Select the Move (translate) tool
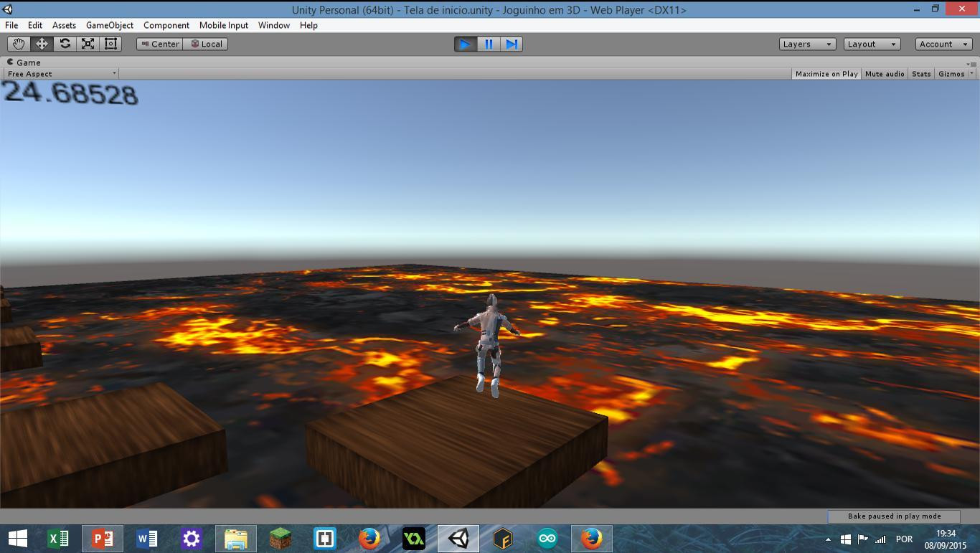The height and width of the screenshot is (553, 980). point(42,44)
